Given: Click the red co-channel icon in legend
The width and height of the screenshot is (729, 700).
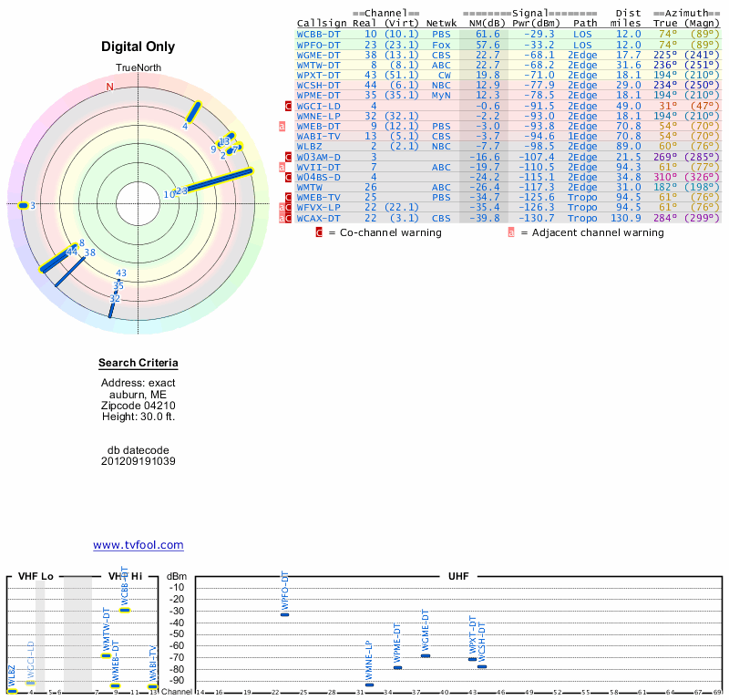Looking at the screenshot, I should pos(319,232).
